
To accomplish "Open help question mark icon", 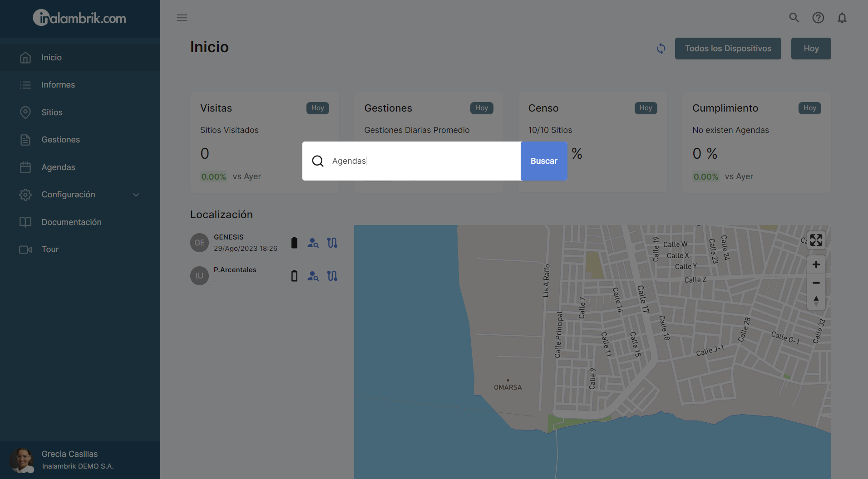I will click(x=818, y=18).
